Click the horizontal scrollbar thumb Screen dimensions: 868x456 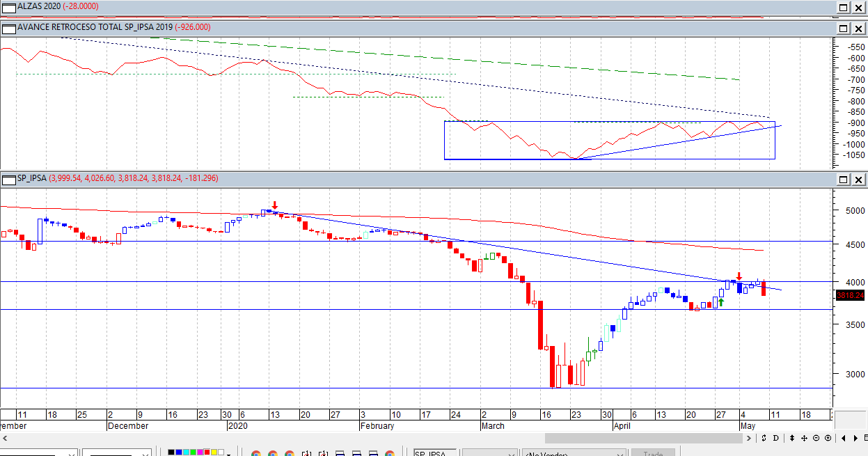pos(644,438)
